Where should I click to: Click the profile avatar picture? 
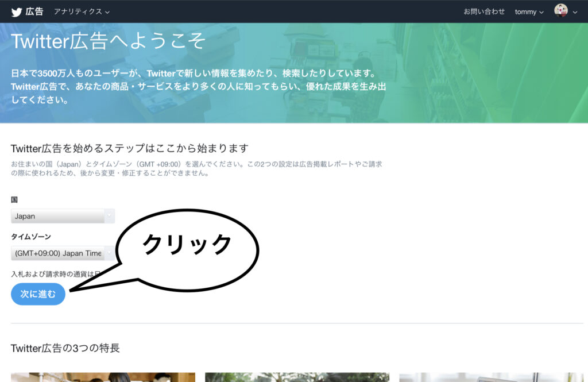coord(560,10)
